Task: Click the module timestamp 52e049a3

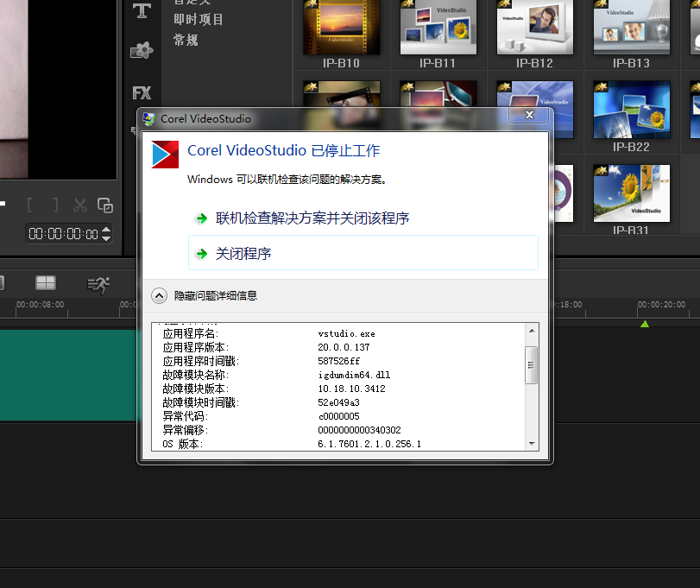Action: [338, 402]
